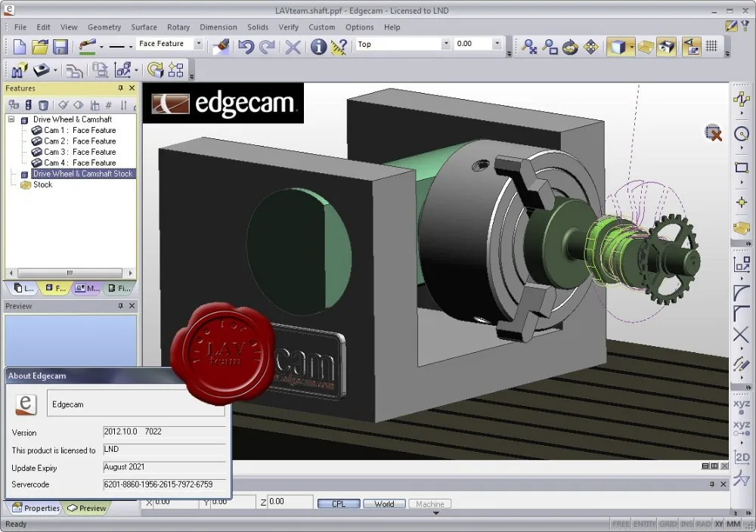Click the Servercode field in About Edgecam

click(x=164, y=484)
